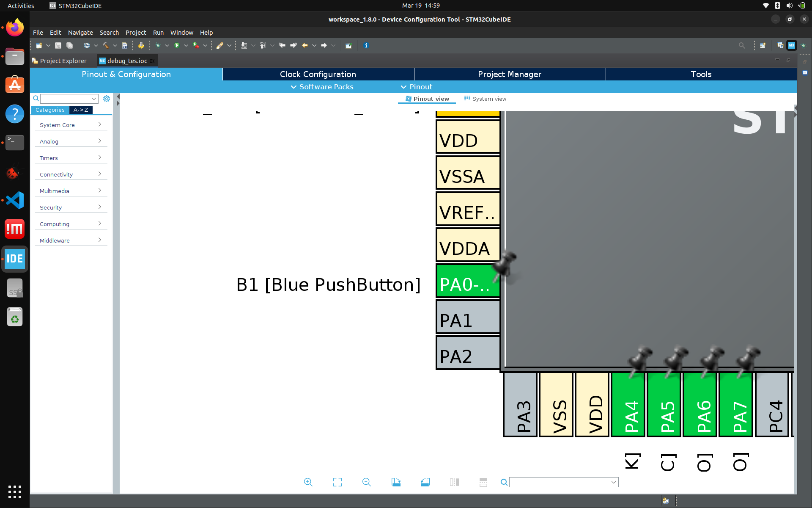The width and height of the screenshot is (812, 508).
Task: Click the pencil marker toolbar icon
Action: 220,45
